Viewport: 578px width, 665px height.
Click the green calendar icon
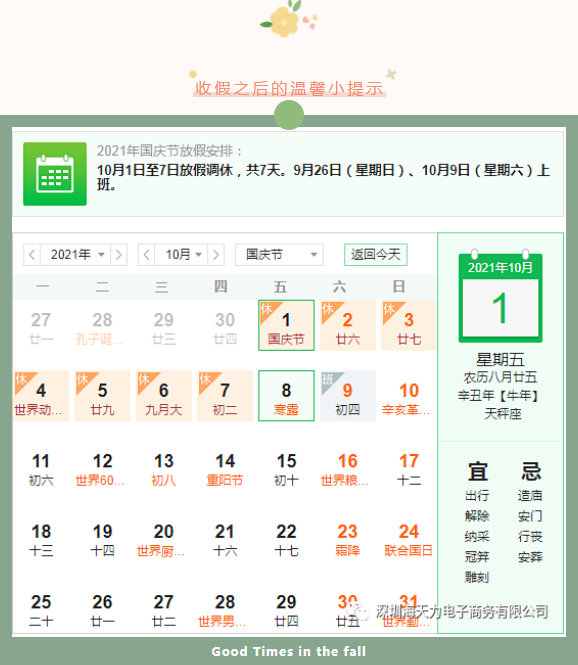(55, 174)
